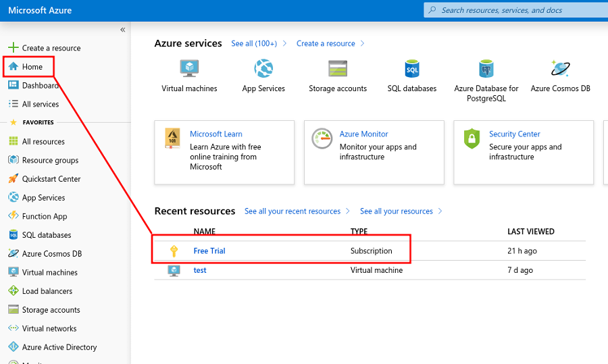Click the Load balancers diamond icon

click(x=14, y=290)
